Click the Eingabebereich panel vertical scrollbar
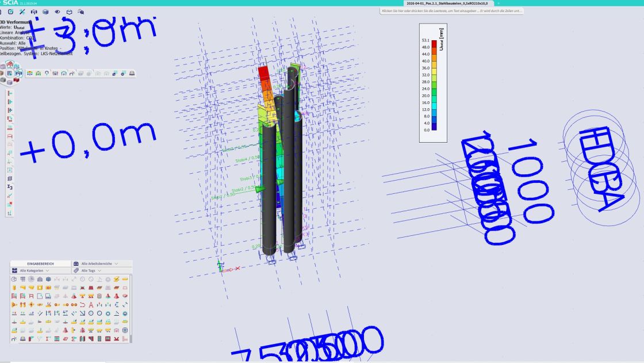644x363 pixels. 131,305
